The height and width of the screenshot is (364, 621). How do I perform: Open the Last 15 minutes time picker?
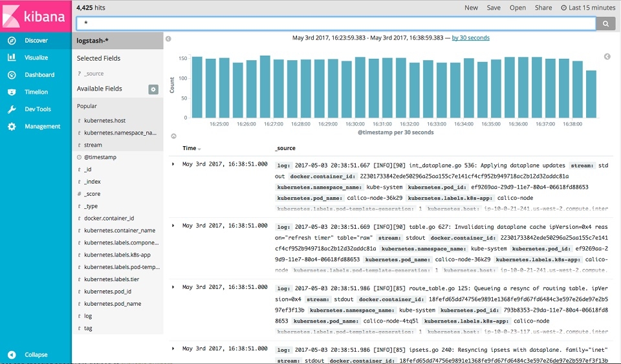[x=588, y=8]
